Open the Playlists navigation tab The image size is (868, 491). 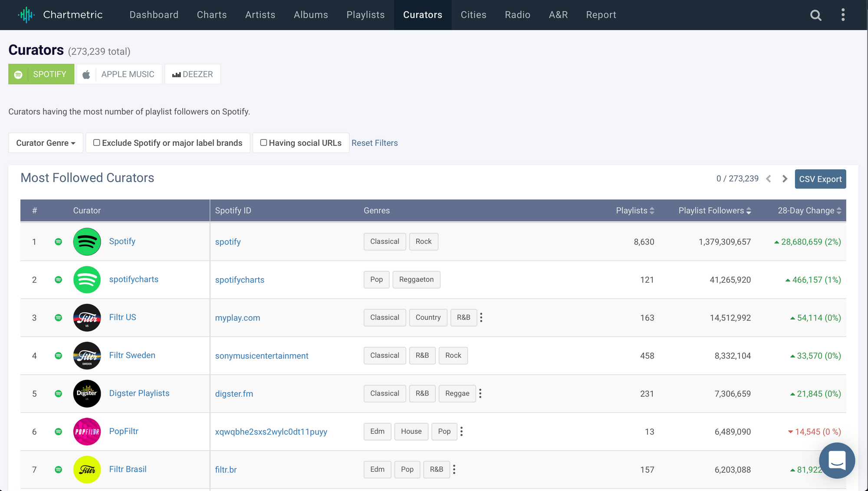tap(365, 15)
